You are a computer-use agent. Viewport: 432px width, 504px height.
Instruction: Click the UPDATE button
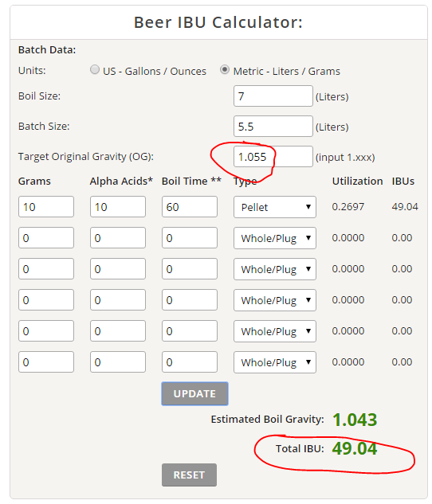195,394
